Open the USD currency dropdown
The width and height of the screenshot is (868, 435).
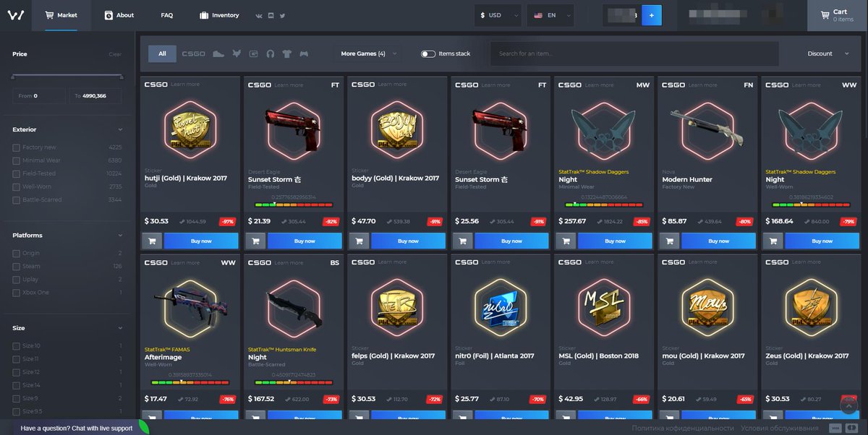(497, 14)
